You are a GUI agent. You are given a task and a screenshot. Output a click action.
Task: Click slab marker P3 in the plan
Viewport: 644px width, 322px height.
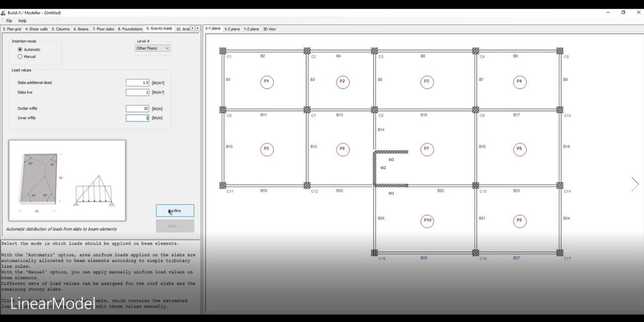click(427, 82)
